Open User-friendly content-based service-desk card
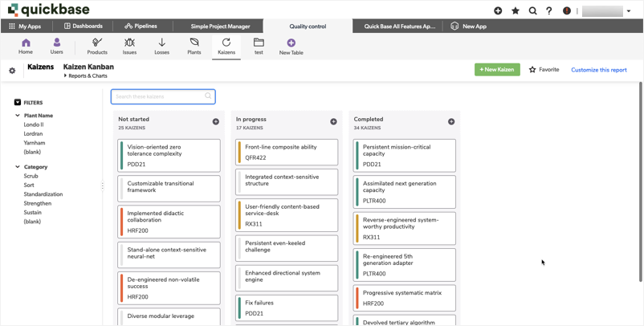 (x=287, y=215)
